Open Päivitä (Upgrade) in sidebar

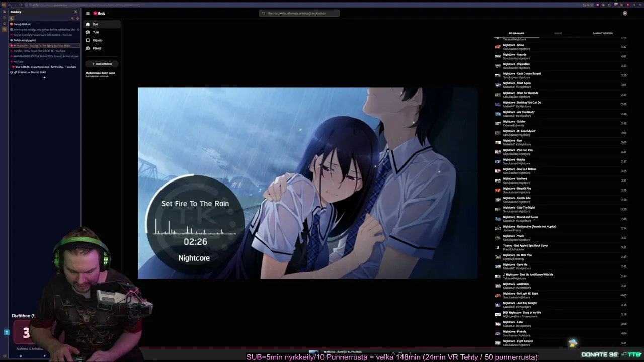102,48
